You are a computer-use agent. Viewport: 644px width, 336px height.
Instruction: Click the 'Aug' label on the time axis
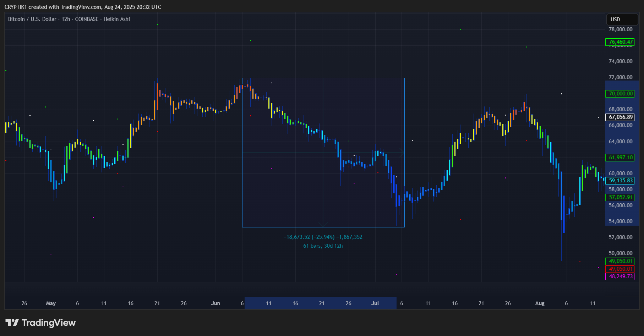tap(540, 303)
